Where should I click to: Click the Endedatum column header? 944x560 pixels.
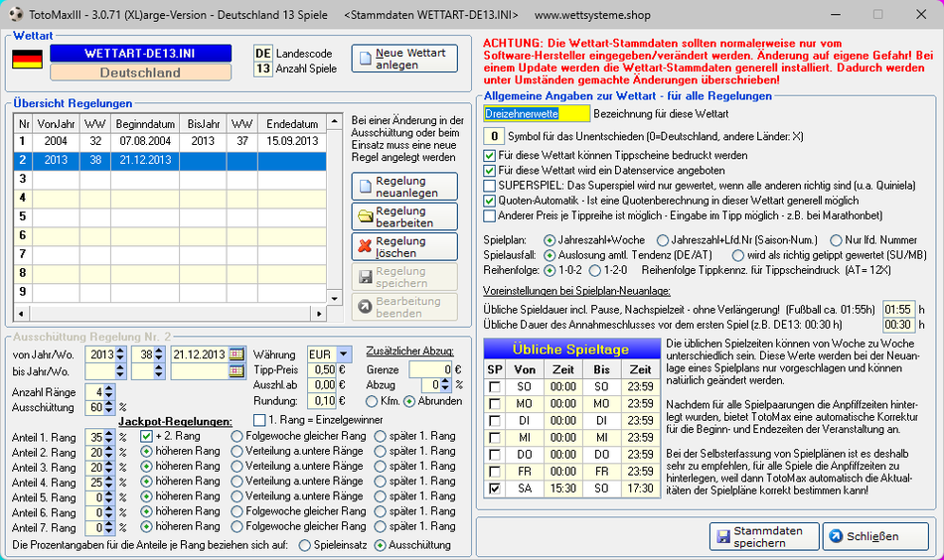tap(292, 124)
